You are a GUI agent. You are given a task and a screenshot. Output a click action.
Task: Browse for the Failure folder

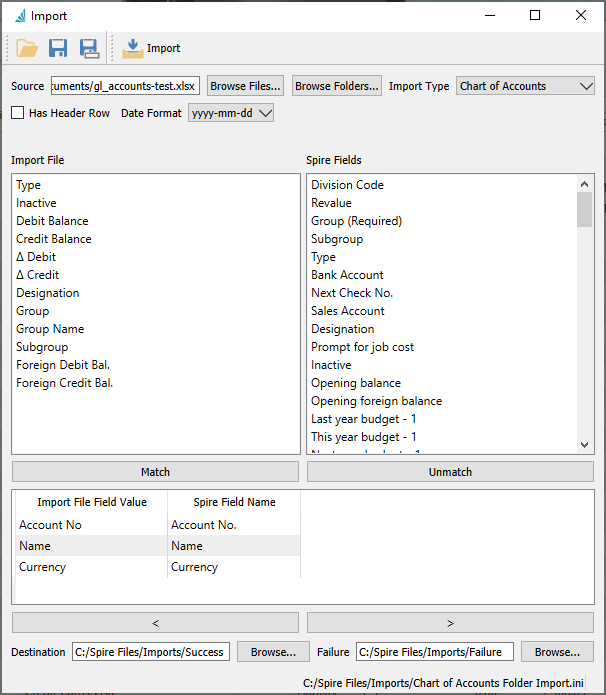tap(557, 652)
